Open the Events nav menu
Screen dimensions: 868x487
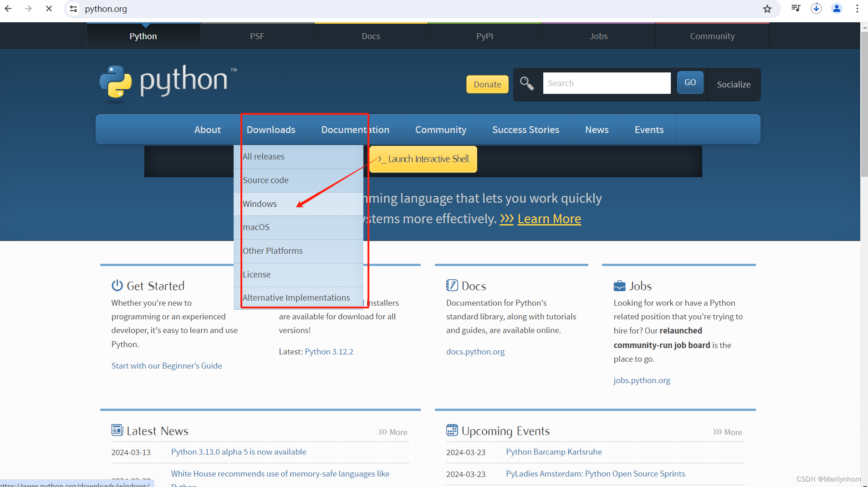point(649,130)
